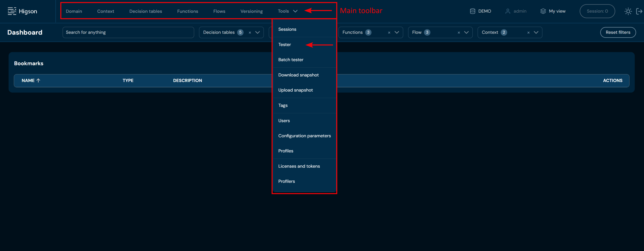Click the Session: 0 button

coord(597,11)
